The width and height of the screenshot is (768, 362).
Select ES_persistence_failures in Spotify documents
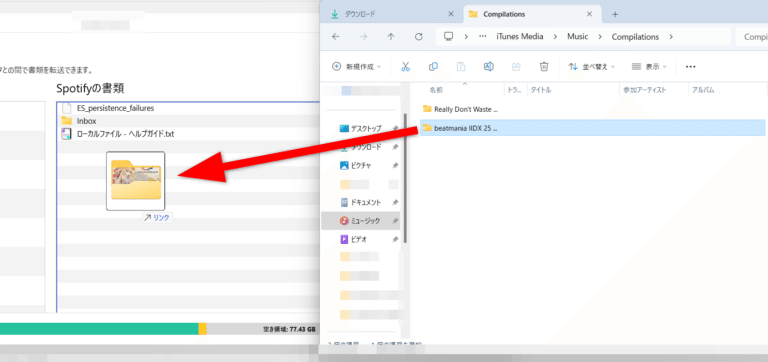pos(116,108)
